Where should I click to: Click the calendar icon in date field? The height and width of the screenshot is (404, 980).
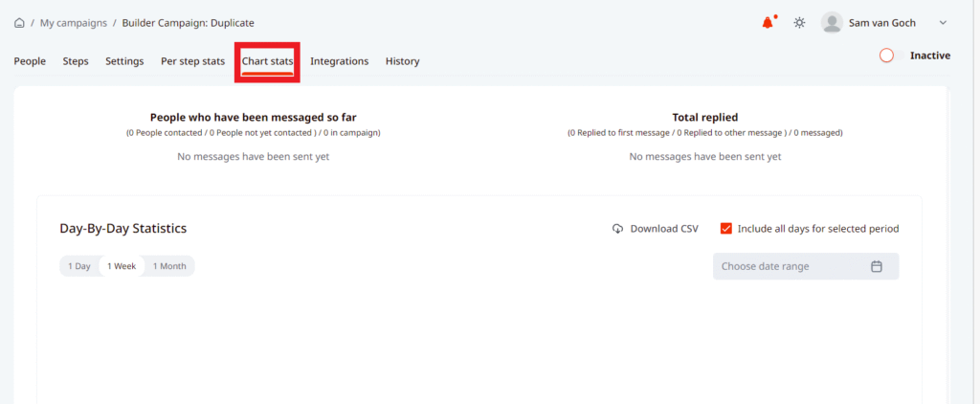coord(876,266)
